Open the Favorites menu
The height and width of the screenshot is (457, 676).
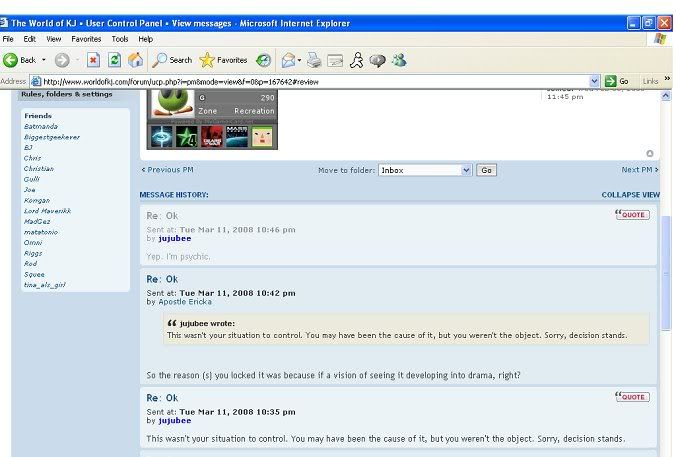coord(86,39)
